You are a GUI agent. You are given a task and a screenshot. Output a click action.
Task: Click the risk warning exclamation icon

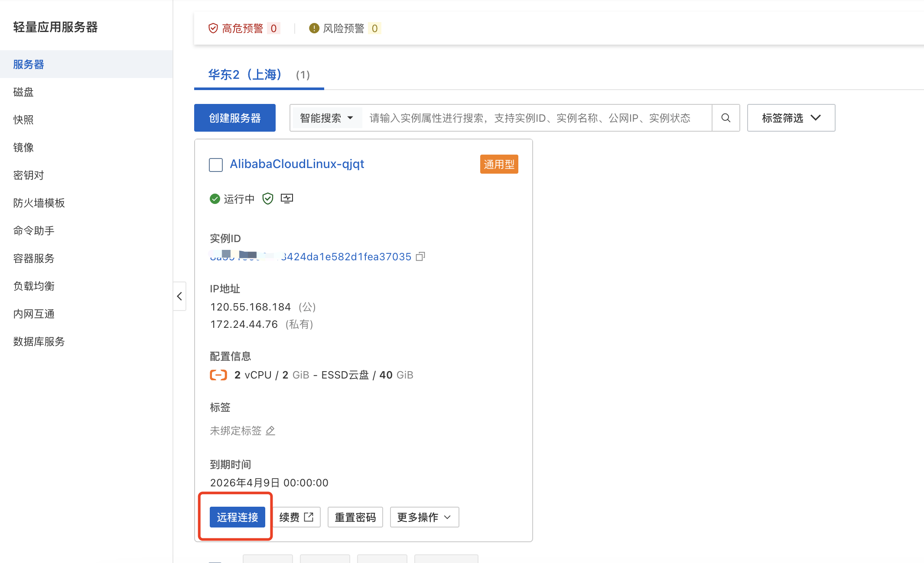point(314,29)
